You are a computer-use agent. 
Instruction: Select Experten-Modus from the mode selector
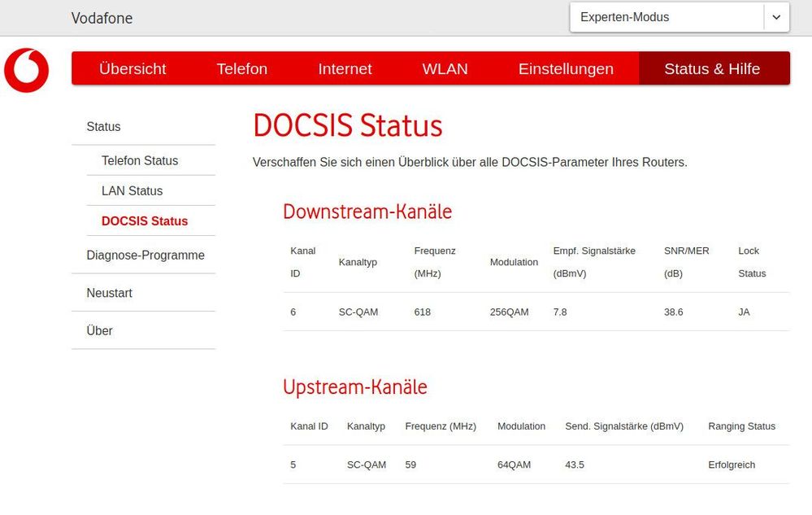[650, 16]
